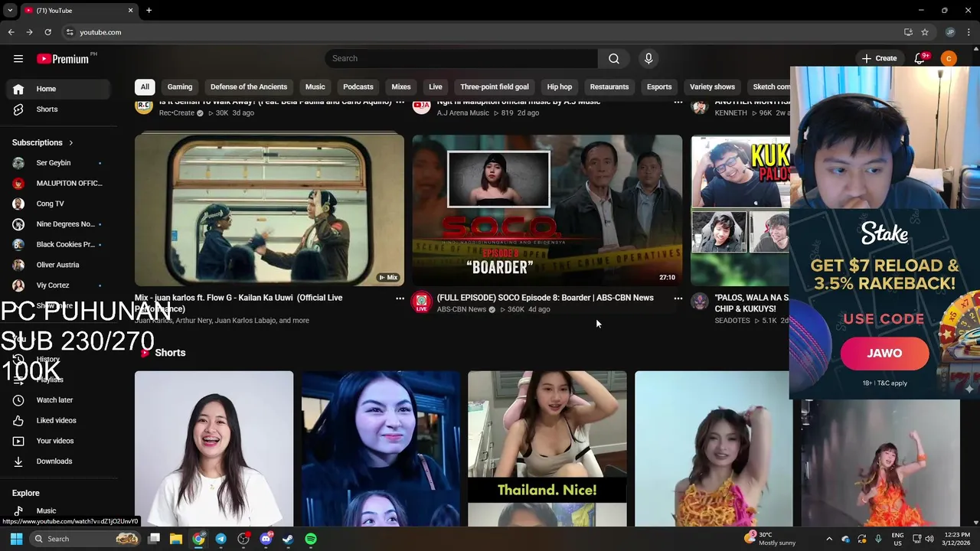Open the account avatar menu
This screenshot has width=980, height=551.
point(949,59)
